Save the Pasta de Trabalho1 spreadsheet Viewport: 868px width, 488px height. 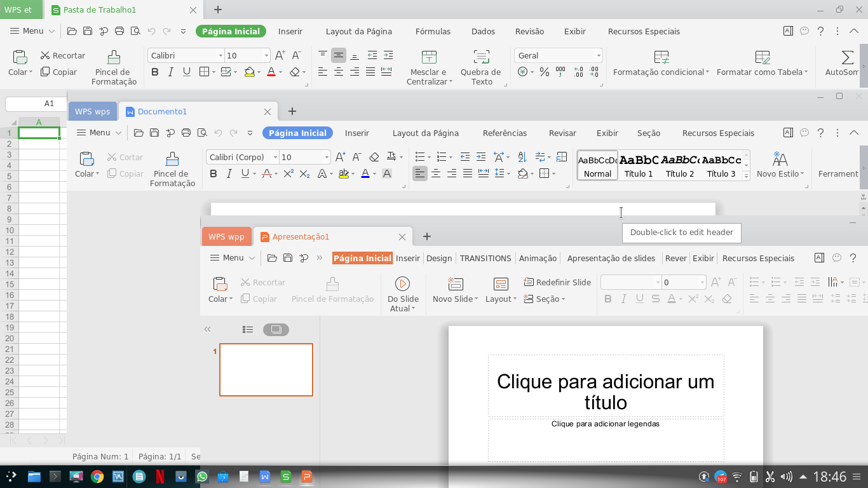tap(88, 31)
